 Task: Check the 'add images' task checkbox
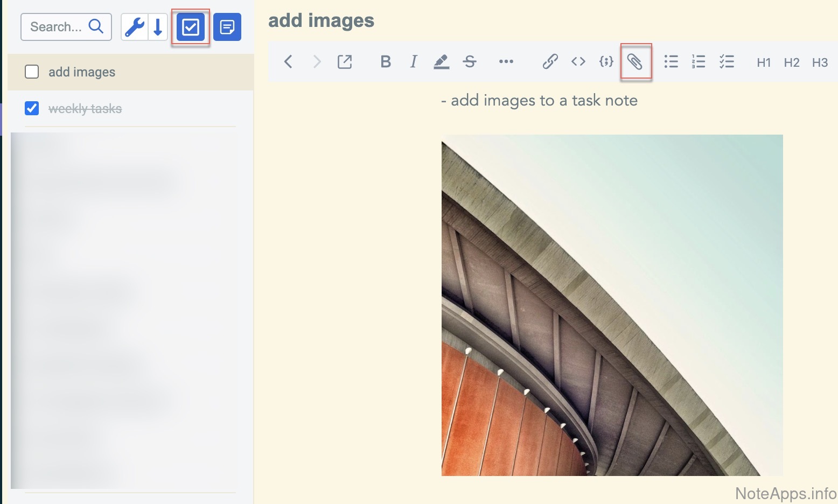point(32,72)
